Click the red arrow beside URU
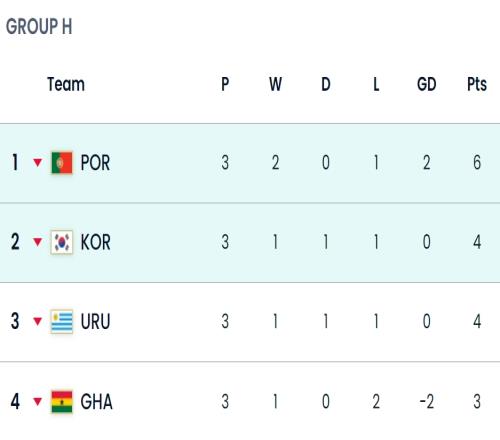Image resolution: width=500 pixels, height=440 pixels. (x=38, y=321)
